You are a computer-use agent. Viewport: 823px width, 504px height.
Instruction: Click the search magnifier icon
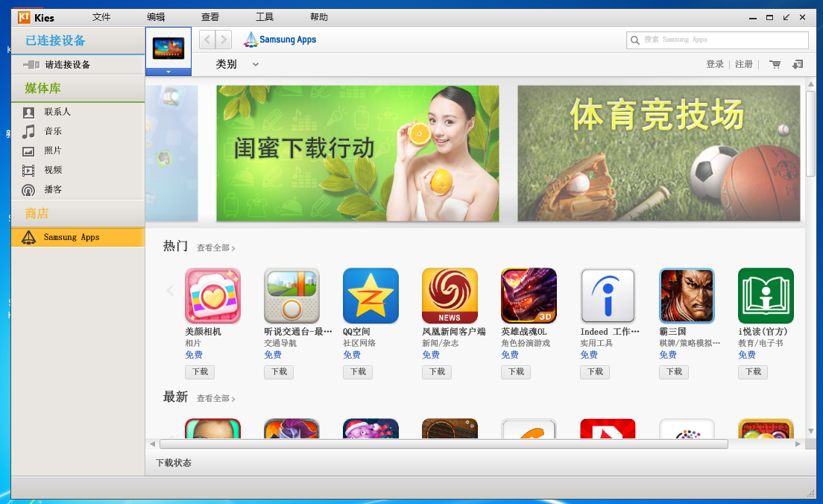(634, 40)
